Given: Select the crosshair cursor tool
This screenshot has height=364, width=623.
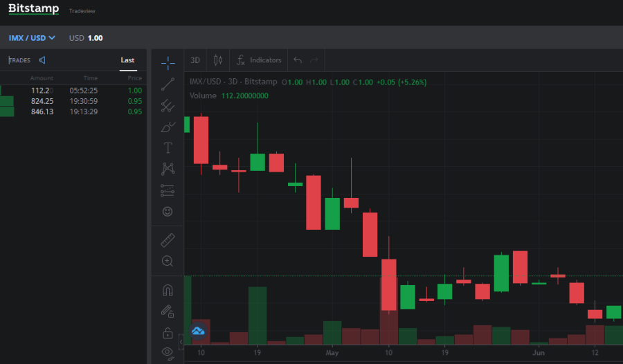Looking at the screenshot, I should [x=168, y=63].
